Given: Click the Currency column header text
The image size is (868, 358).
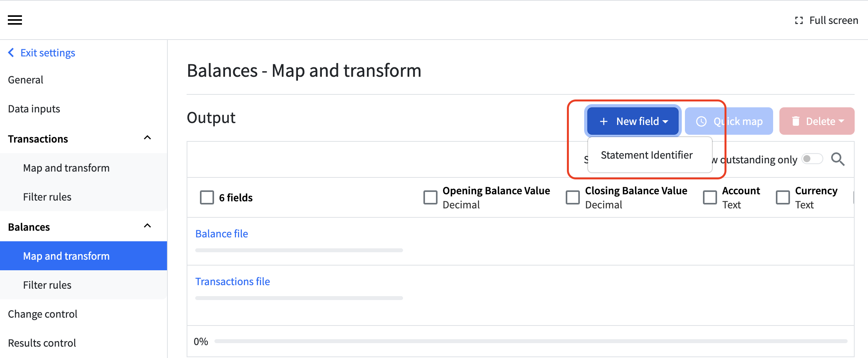Looking at the screenshot, I should 816,191.
